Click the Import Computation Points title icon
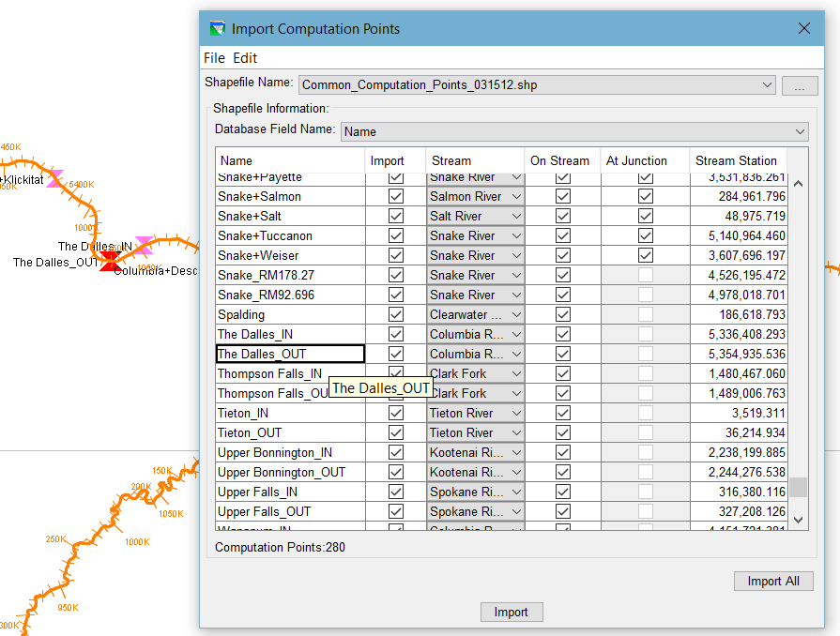 218,28
